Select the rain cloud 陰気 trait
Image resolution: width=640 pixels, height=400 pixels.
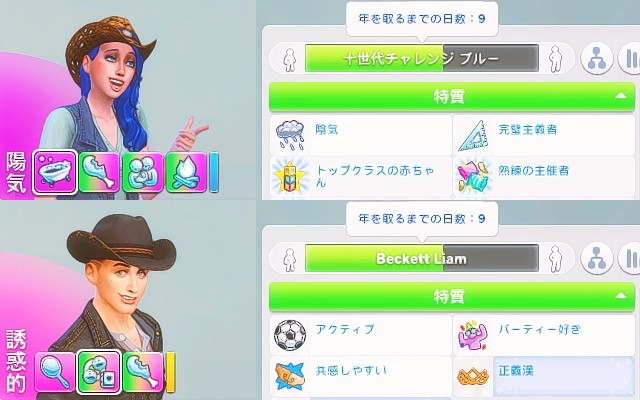pos(360,135)
